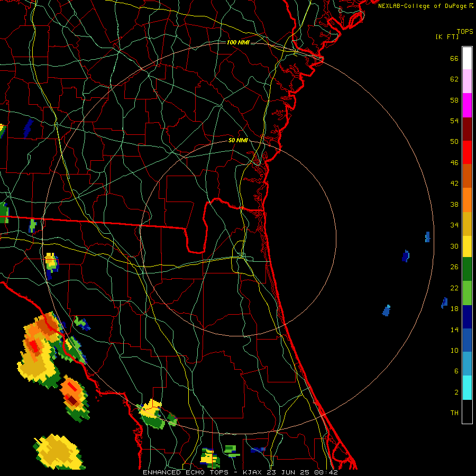Click the gold legend swatch
476x476 pixels.
point(467,224)
